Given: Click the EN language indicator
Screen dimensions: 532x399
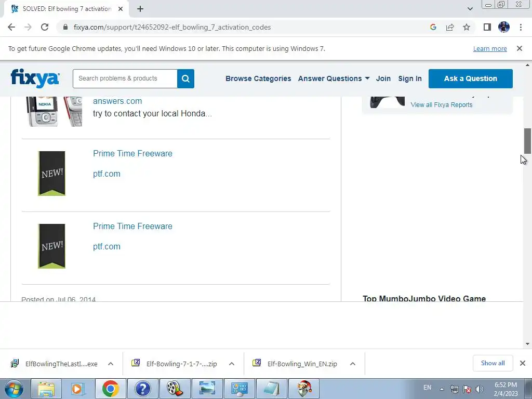Looking at the screenshot, I should (x=428, y=388).
